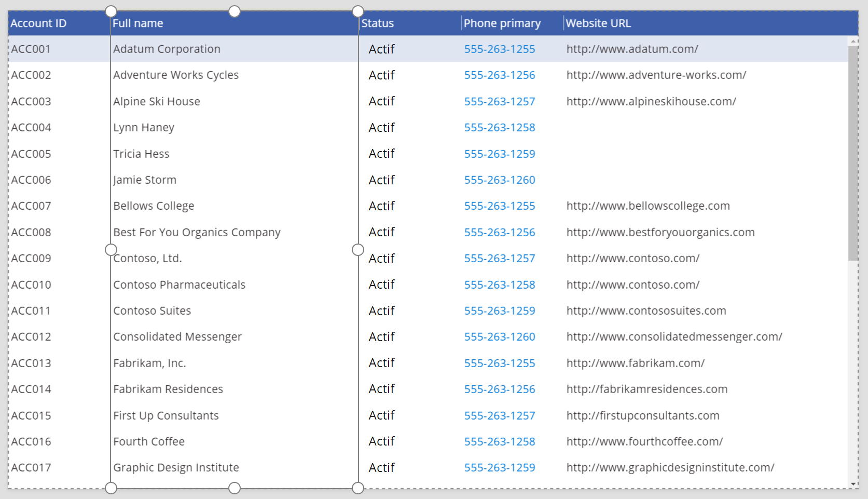
Task: Click Contoso Pharmaceuticals phone number
Action: click(x=500, y=285)
